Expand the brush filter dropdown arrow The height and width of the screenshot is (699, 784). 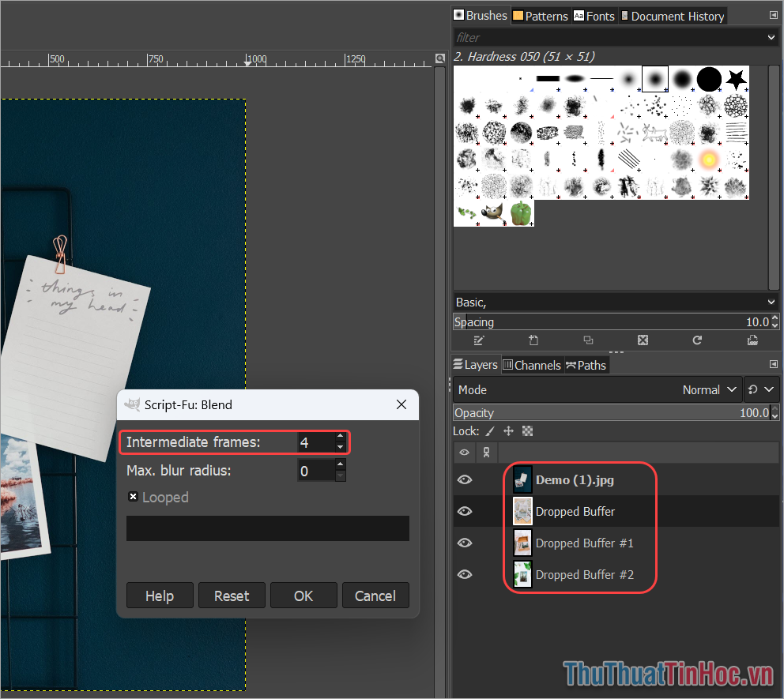coord(771,37)
